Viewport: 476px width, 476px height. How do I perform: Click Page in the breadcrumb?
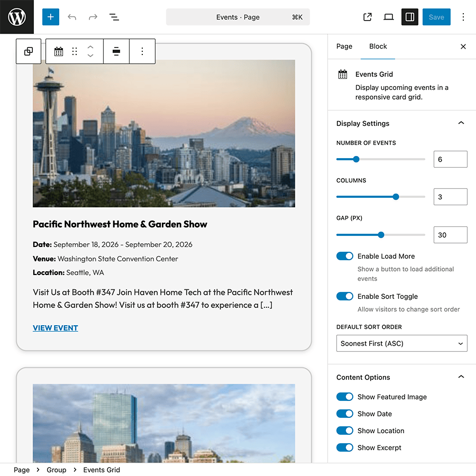[x=22, y=470]
